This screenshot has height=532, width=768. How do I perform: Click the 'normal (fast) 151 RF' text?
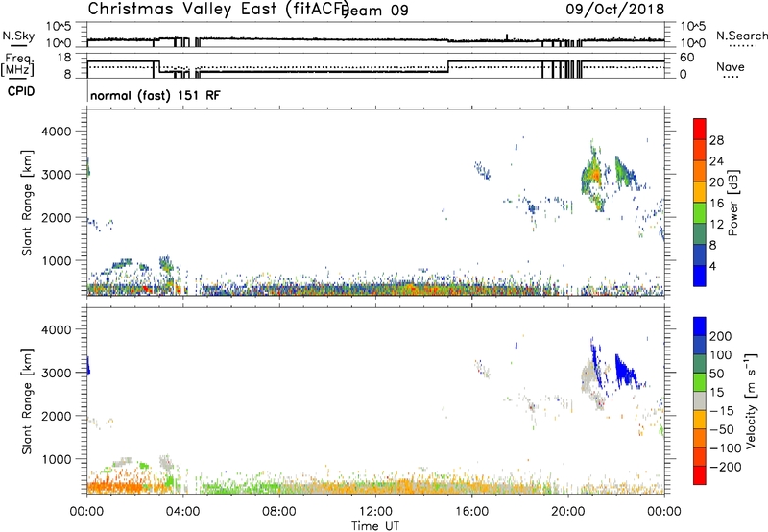[x=156, y=95]
